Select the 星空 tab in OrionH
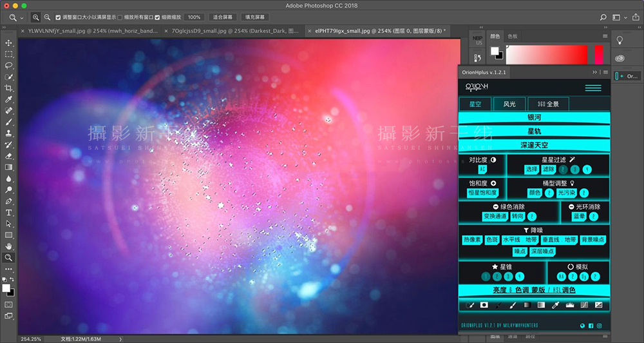The image size is (644, 343). pyautogui.click(x=475, y=104)
